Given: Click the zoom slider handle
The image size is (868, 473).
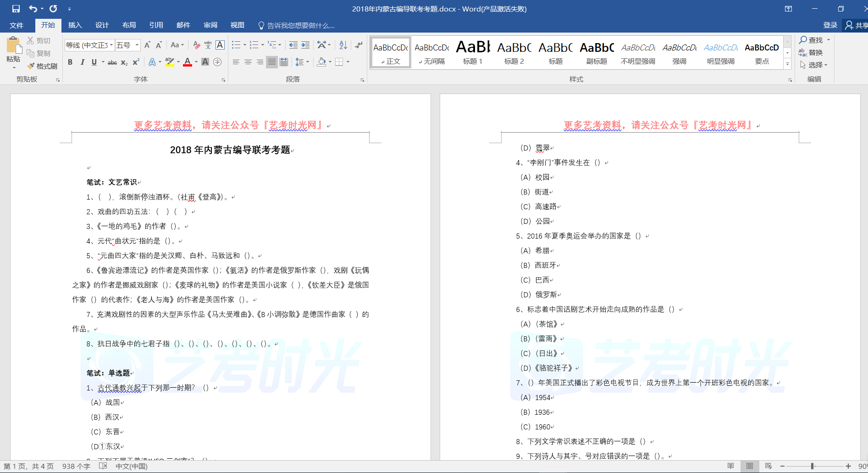Looking at the screenshot, I should [812, 466].
